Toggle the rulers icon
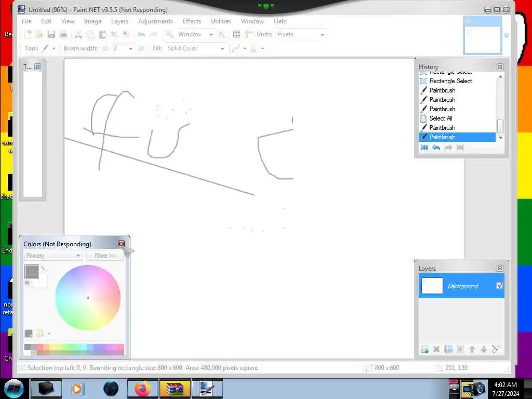This screenshot has height=399, width=532. point(249,34)
